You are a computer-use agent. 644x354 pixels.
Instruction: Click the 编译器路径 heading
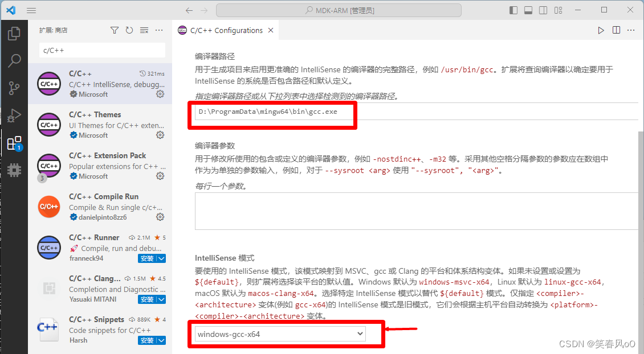pyautogui.click(x=215, y=56)
